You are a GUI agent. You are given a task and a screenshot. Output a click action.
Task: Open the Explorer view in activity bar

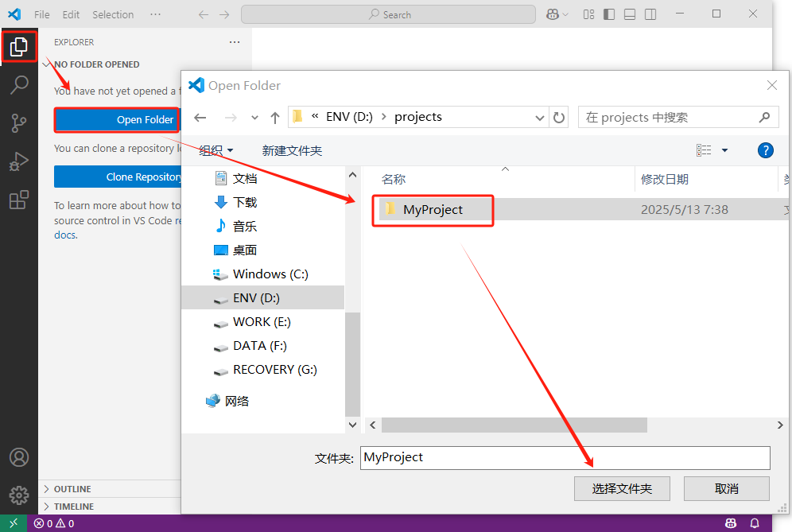click(x=19, y=46)
